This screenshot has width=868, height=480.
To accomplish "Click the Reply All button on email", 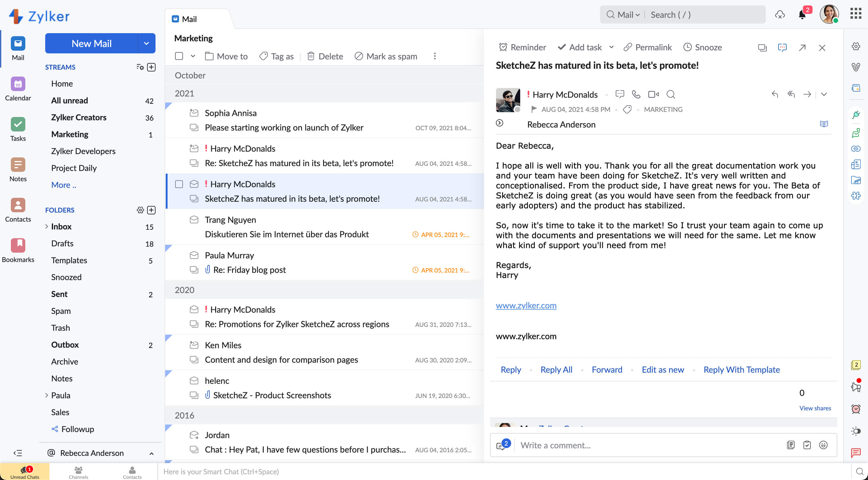I will [556, 369].
